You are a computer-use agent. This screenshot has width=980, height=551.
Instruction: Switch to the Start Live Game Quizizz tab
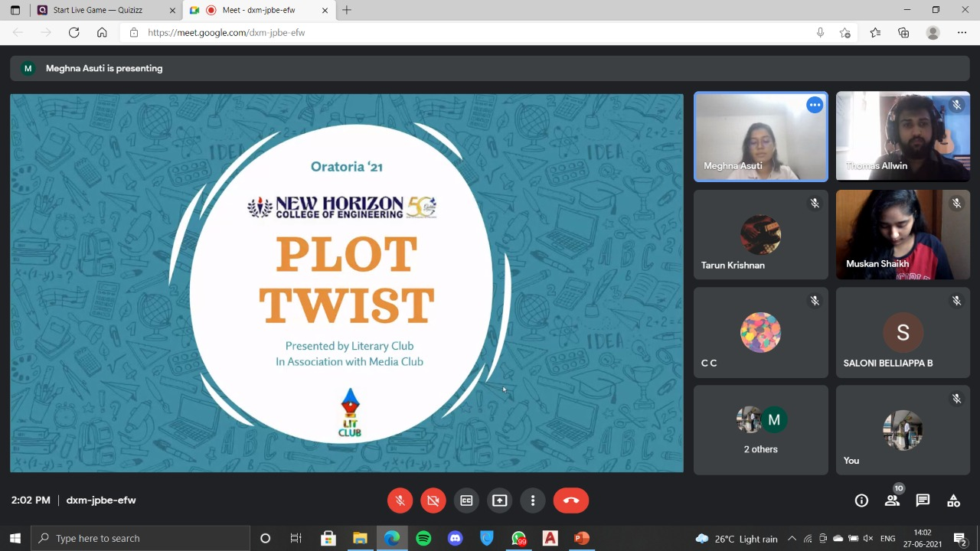pos(100,10)
